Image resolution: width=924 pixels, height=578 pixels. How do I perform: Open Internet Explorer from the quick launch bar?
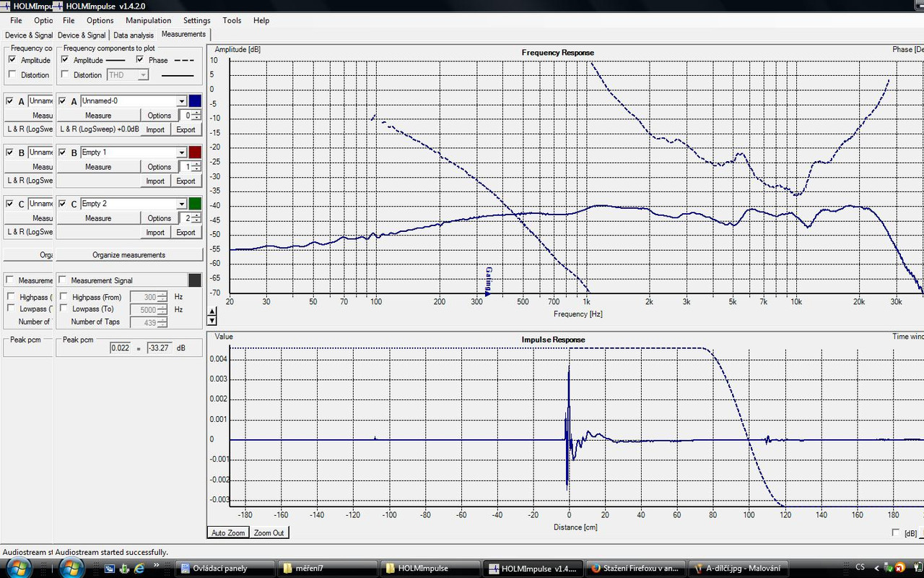(x=139, y=569)
